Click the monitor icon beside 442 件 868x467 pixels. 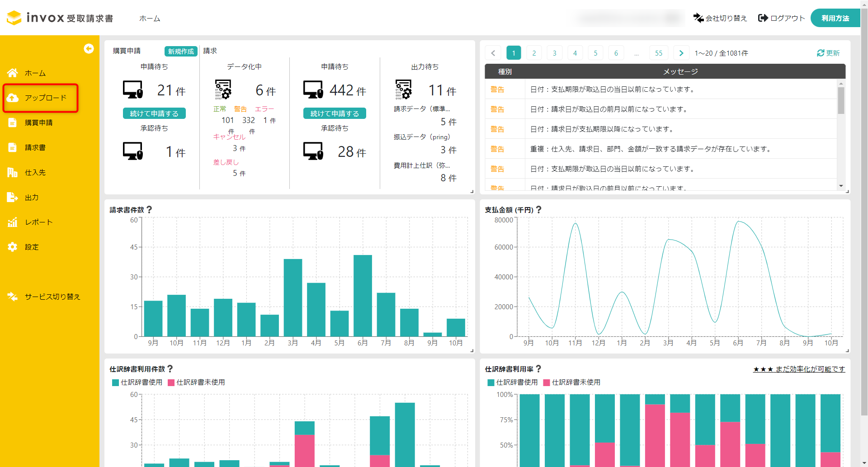click(x=313, y=90)
